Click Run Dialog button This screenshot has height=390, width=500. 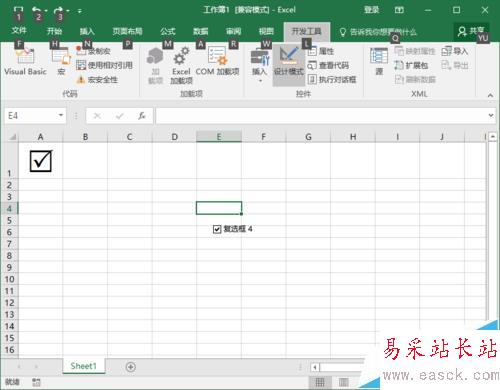(x=332, y=79)
